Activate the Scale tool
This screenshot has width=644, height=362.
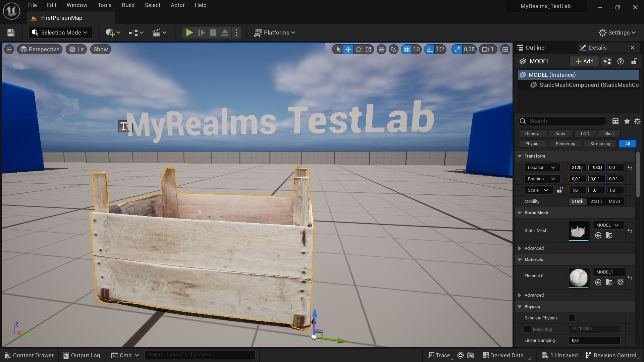pyautogui.click(x=368, y=50)
